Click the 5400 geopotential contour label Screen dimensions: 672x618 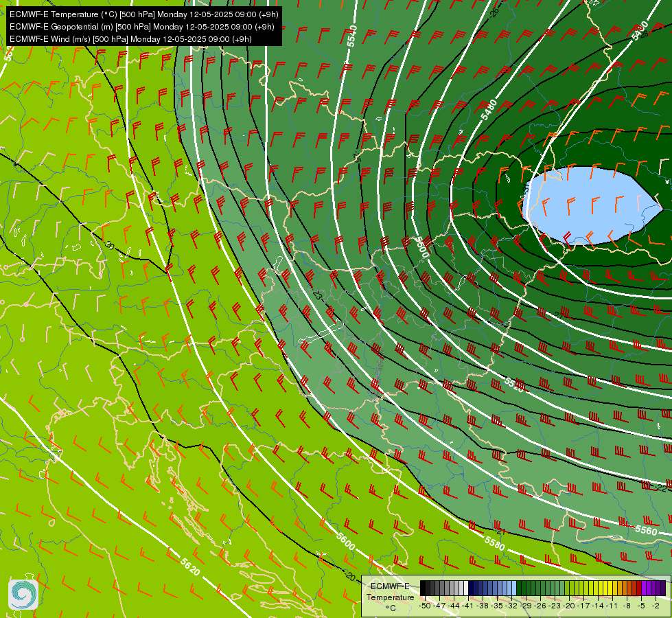point(640,31)
